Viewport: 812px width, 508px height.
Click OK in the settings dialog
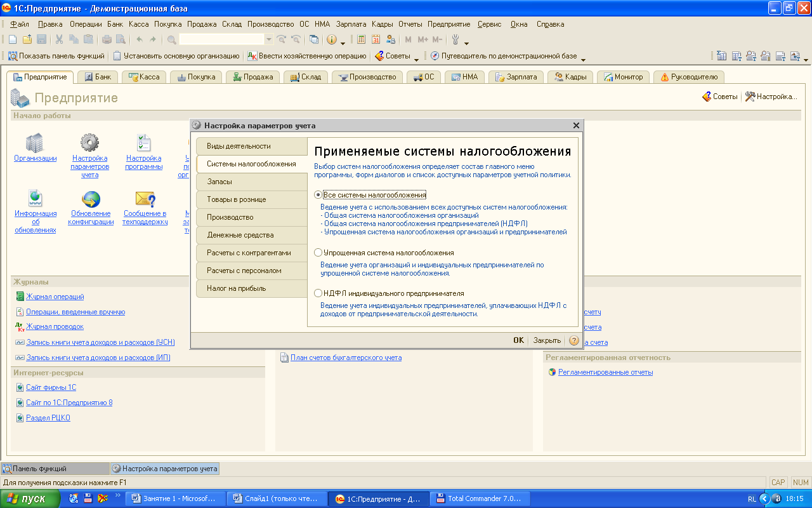[x=518, y=340]
